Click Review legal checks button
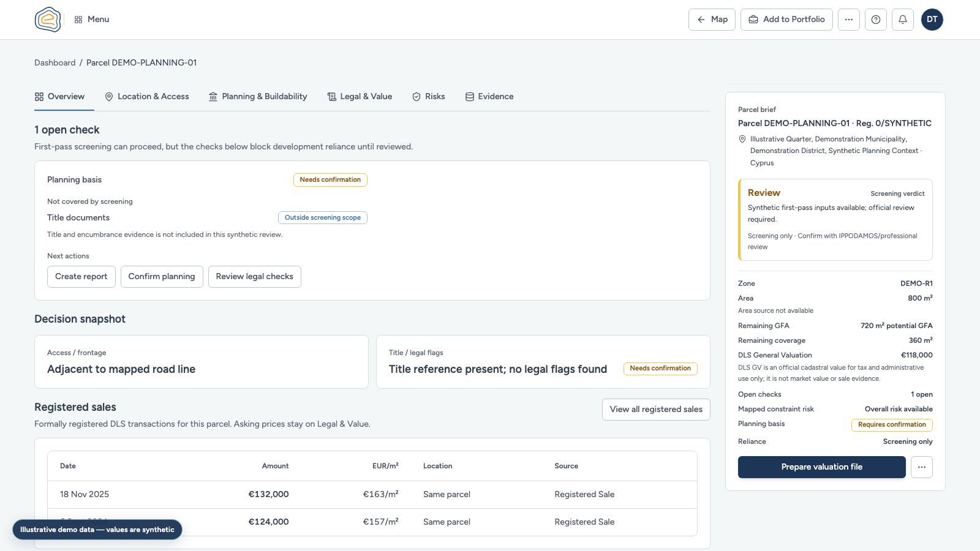This screenshot has width=980, height=551. point(255,277)
